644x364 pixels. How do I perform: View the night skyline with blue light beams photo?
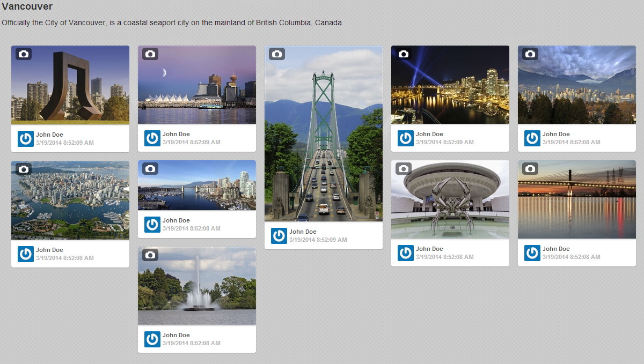[450, 85]
